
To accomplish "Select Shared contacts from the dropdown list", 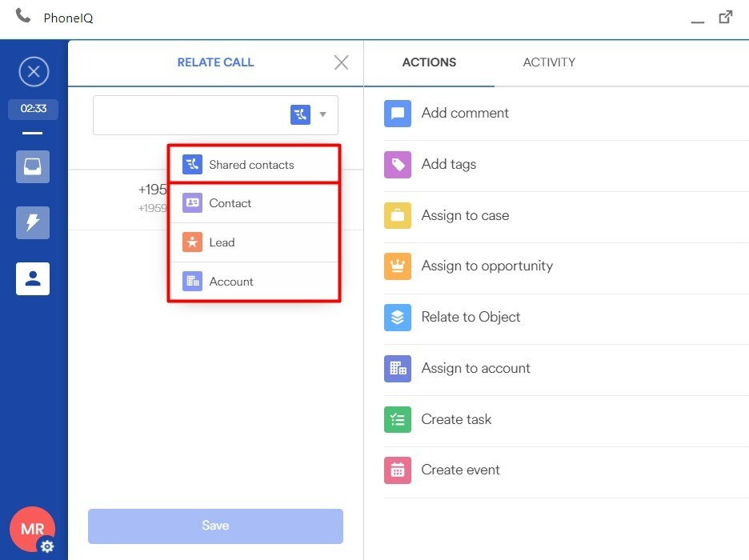I will [251, 165].
